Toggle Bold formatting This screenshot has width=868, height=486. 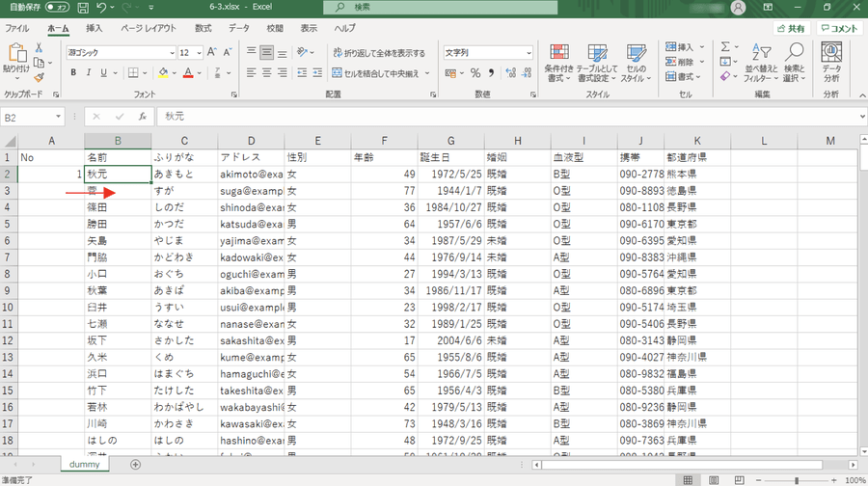[73, 72]
